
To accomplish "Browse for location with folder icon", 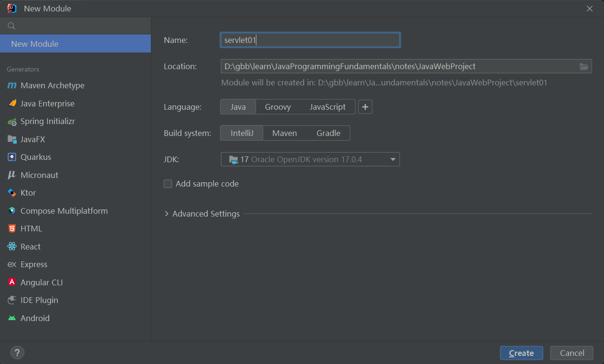I will (584, 66).
